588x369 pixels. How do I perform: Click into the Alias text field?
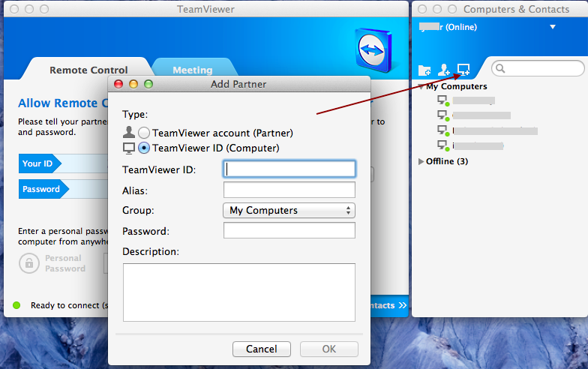click(289, 190)
